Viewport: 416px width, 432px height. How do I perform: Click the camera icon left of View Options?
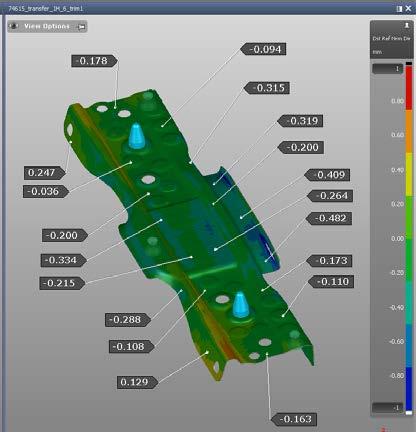14,26
